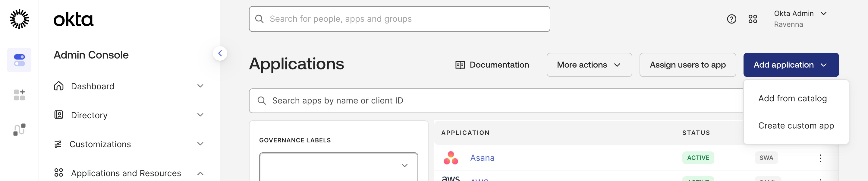
Task: Click the Asana ACTIVE status badge
Action: [698, 158]
